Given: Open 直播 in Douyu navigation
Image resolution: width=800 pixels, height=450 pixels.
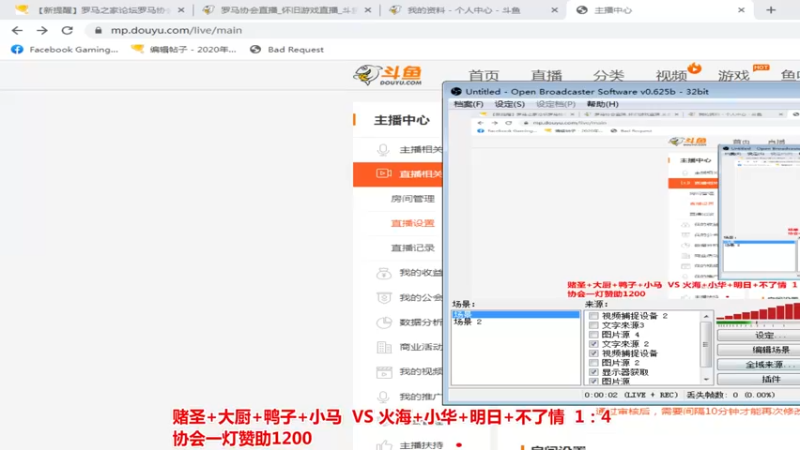Looking at the screenshot, I should [x=546, y=76].
